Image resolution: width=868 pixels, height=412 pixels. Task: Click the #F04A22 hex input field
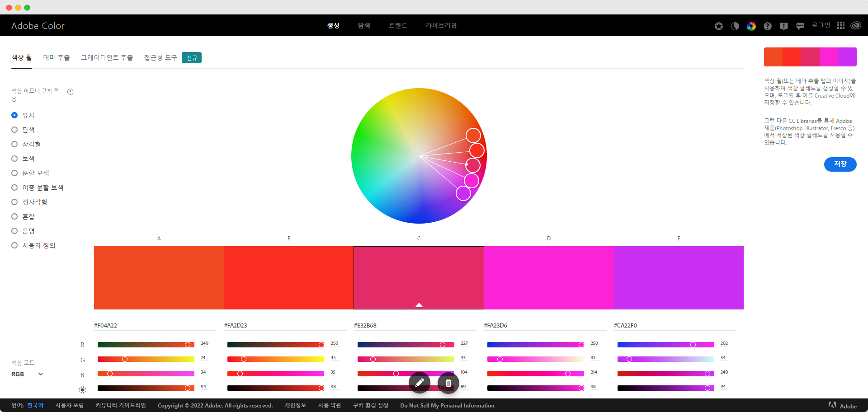[x=155, y=325]
